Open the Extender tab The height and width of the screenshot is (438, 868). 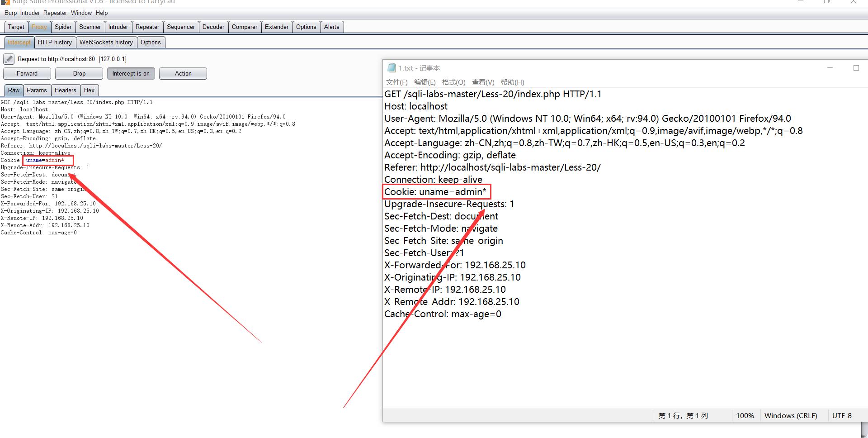click(x=277, y=27)
